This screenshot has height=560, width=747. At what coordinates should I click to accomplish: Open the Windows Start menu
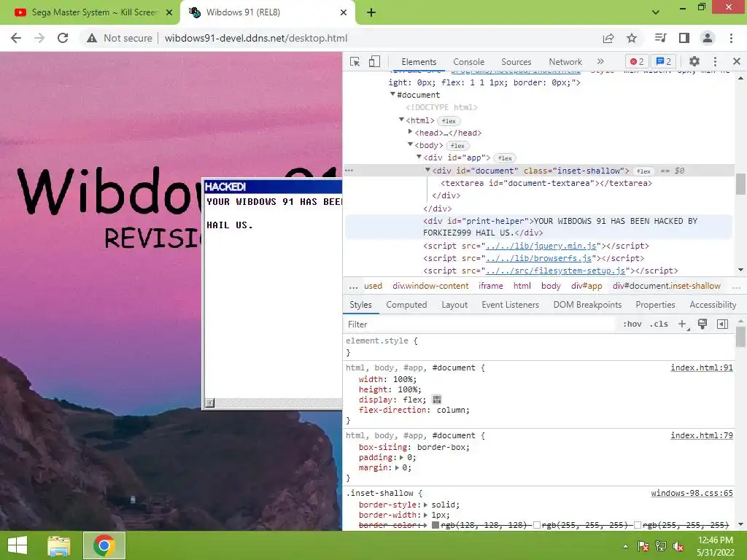[x=18, y=545]
